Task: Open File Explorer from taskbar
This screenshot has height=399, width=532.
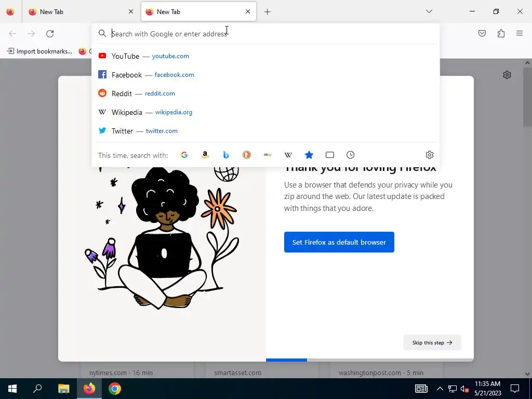Action: click(63, 389)
